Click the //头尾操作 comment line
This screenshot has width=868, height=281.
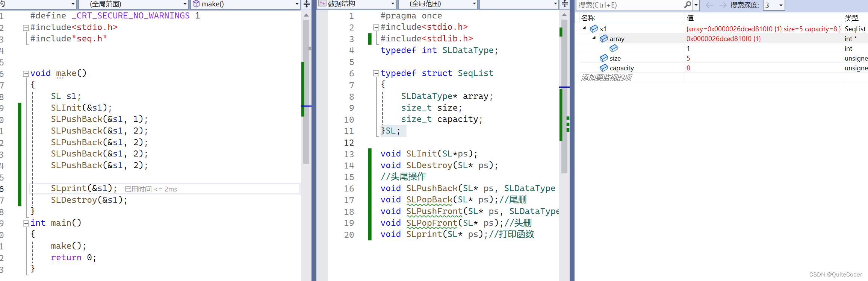[403, 177]
